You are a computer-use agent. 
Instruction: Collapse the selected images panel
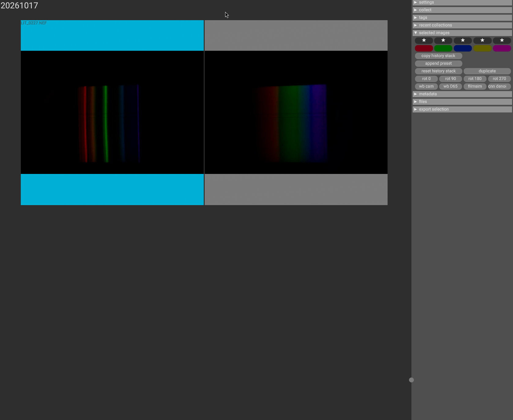coord(462,33)
